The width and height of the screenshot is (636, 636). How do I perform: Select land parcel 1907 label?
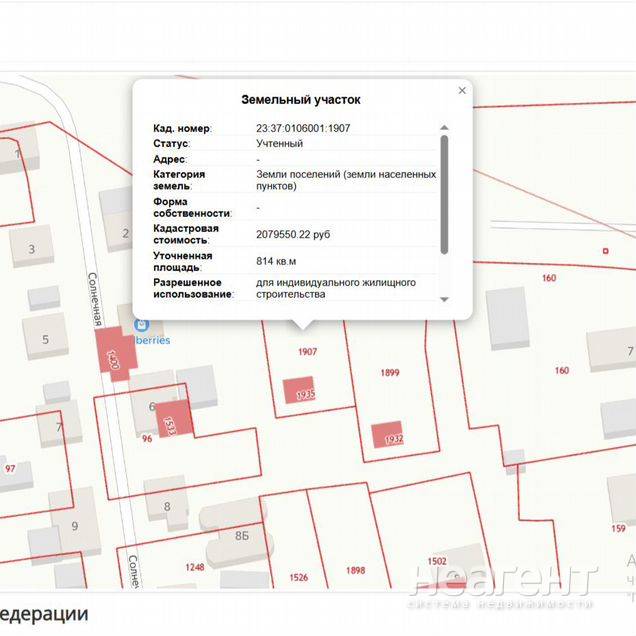307,352
